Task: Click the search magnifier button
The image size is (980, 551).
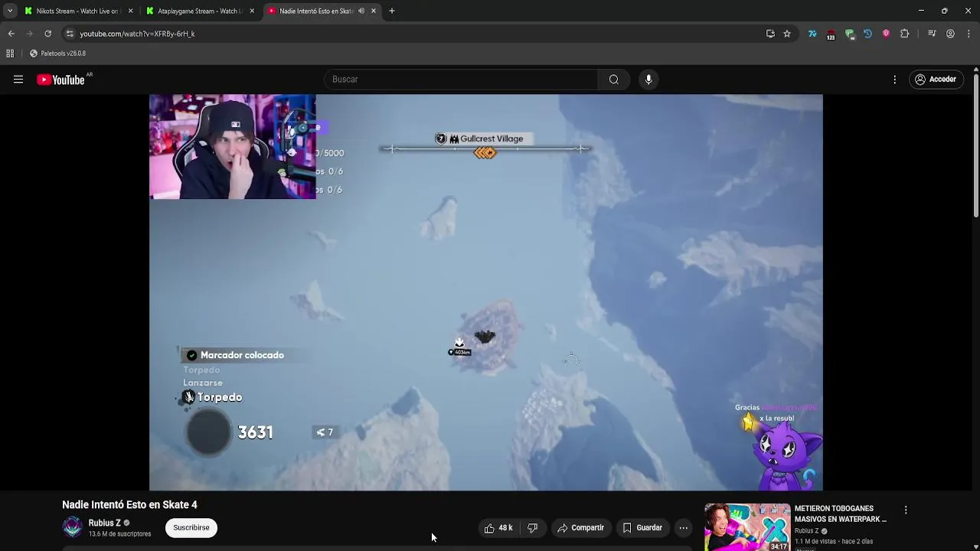Action: 614,80
